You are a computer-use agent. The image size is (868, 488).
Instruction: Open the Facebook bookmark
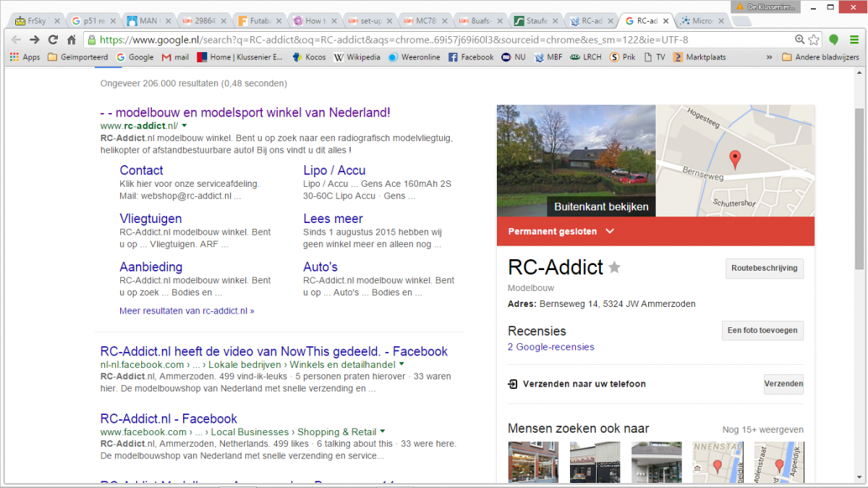[x=471, y=57]
